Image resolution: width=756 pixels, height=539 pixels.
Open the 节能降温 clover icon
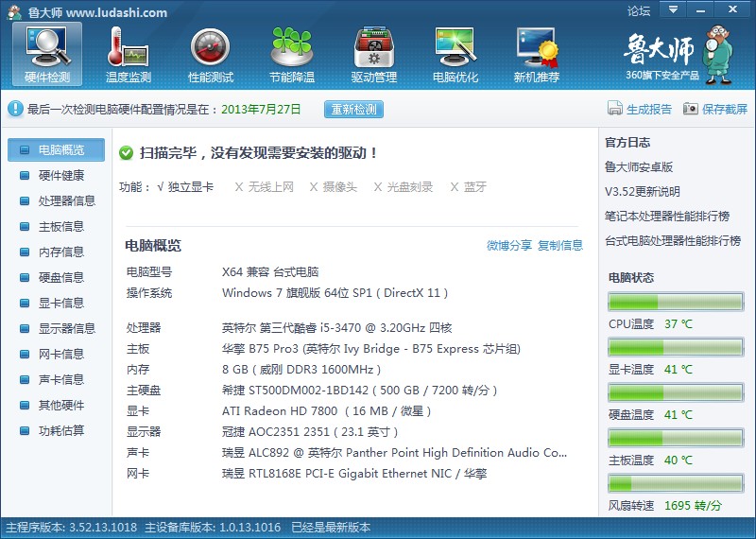[292, 47]
